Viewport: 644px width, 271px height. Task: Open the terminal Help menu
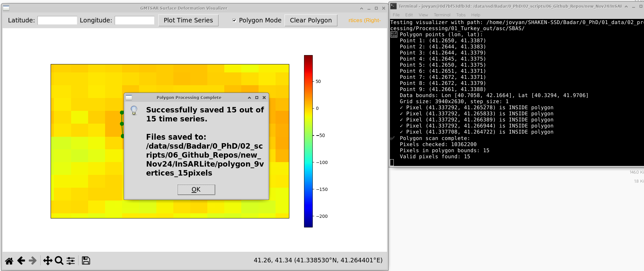coord(476,15)
